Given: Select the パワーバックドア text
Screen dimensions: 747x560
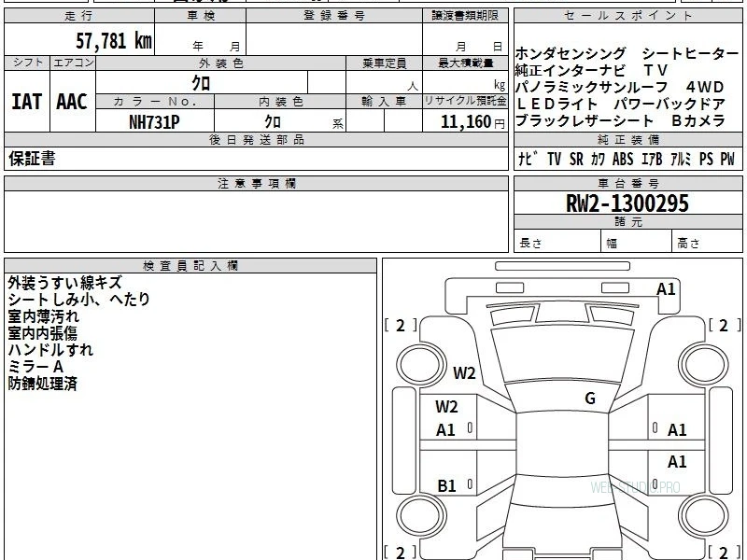Looking at the screenshot, I should (669, 104).
